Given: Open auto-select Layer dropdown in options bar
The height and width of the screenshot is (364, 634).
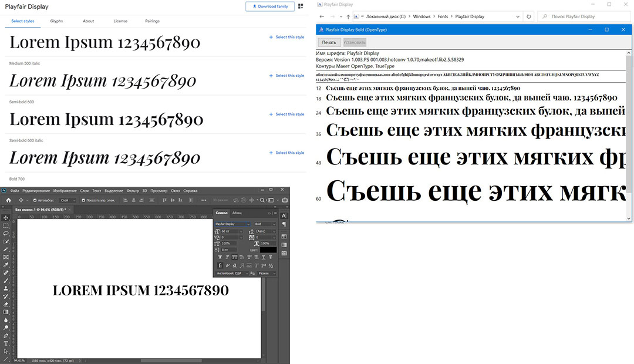Looking at the screenshot, I should [x=68, y=200].
